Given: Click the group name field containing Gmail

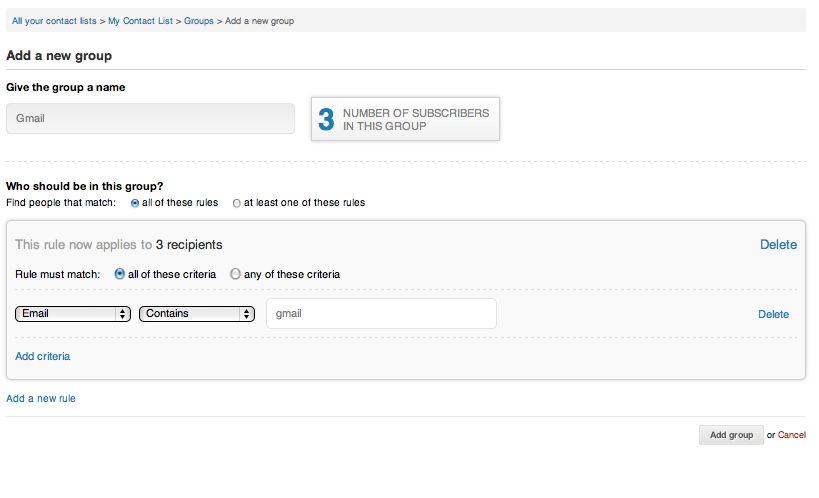Looking at the screenshot, I should point(150,118).
